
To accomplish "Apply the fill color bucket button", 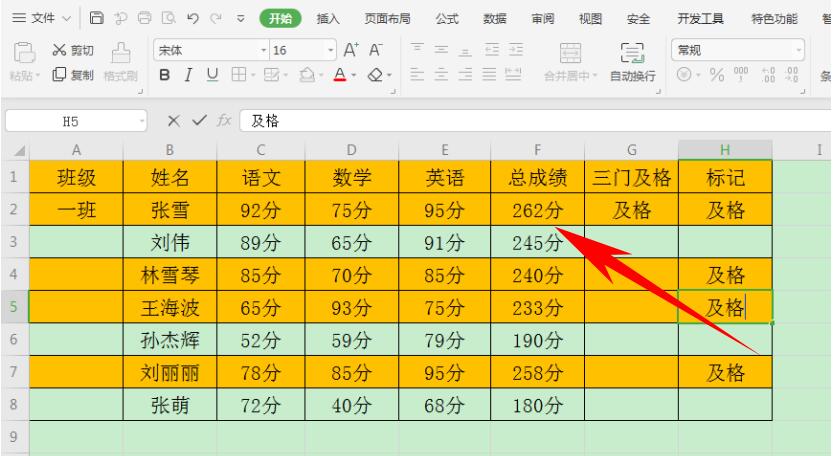I will point(307,75).
